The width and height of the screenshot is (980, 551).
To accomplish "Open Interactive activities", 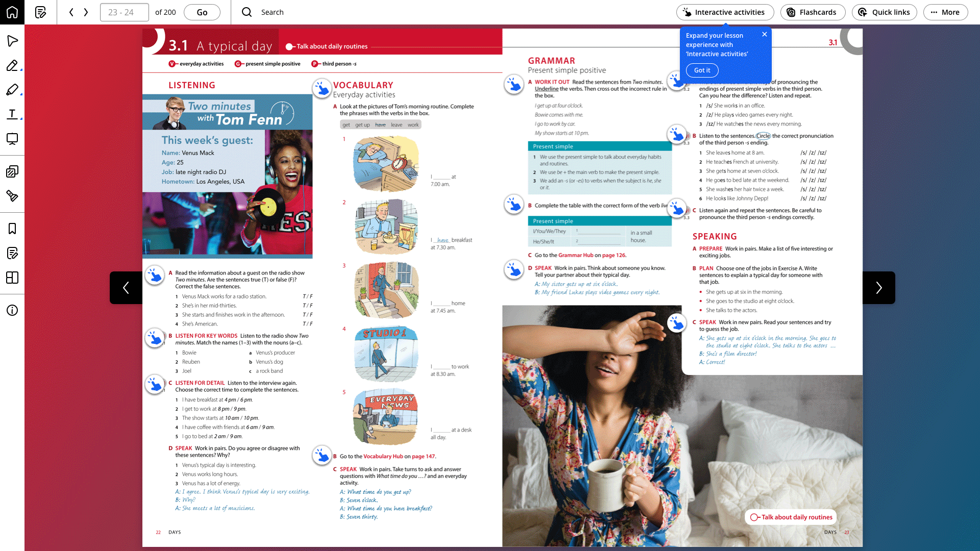I will coord(725,12).
